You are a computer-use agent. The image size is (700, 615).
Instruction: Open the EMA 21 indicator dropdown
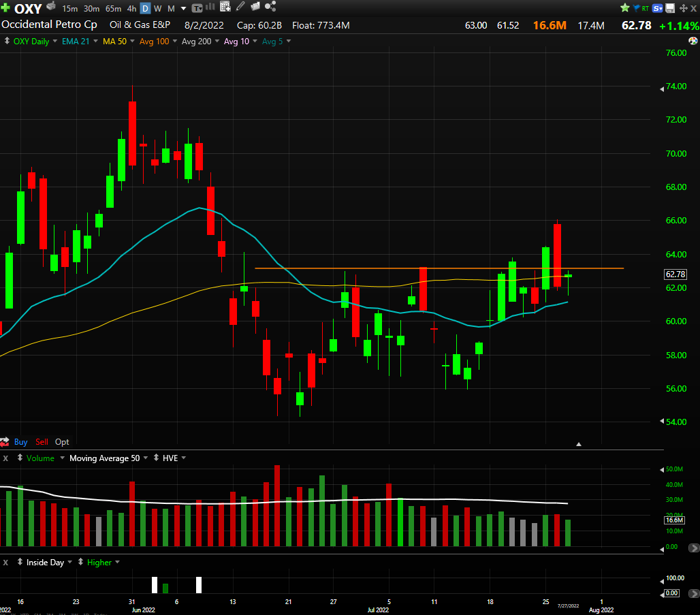(95, 41)
